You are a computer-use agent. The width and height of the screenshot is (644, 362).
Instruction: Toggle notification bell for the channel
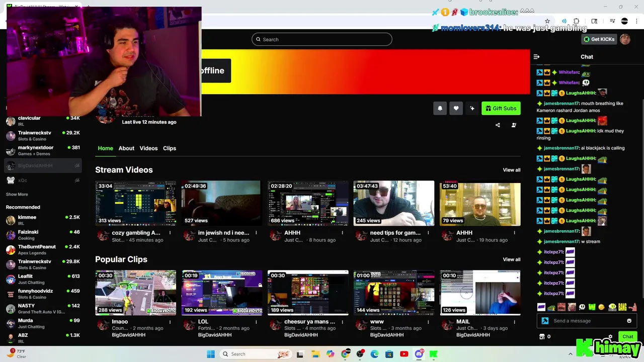point(440,108)
